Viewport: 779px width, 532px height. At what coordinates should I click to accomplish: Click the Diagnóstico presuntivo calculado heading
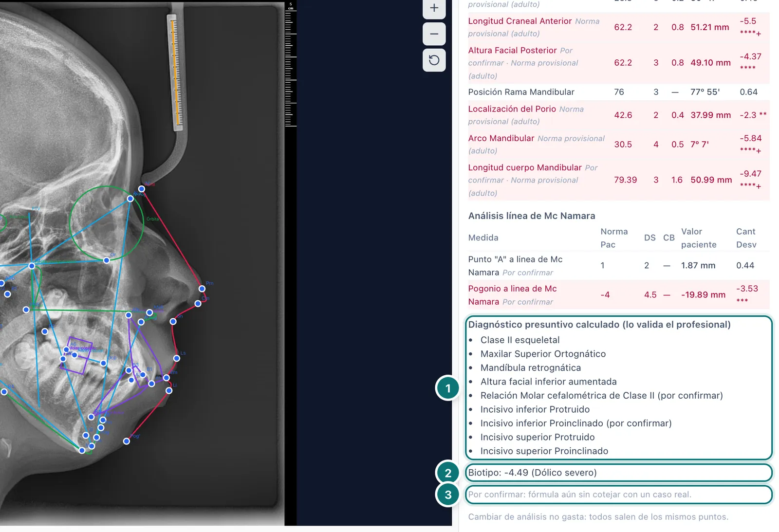tap(599, 325)
